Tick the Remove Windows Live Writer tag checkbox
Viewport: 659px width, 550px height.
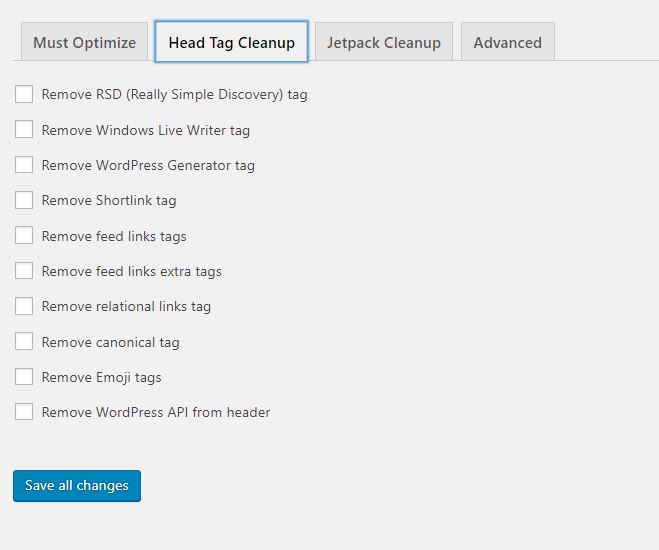pyautogui.click(x=24, y=130)
